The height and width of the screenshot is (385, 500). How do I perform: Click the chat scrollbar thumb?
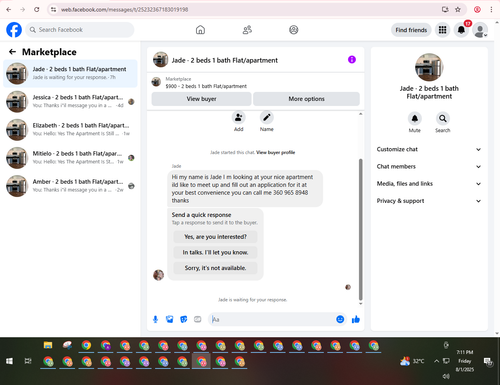(360, 229)
